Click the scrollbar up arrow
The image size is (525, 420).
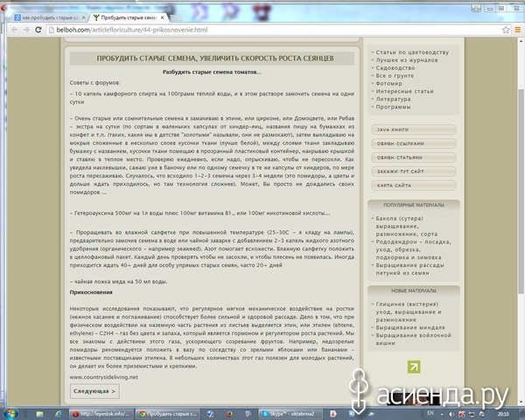click(521, 41)
